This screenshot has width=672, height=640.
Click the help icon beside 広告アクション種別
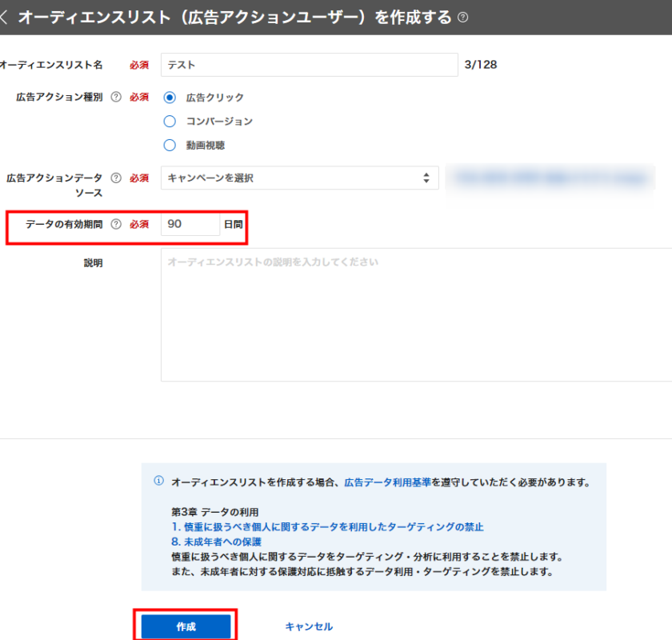116,97
